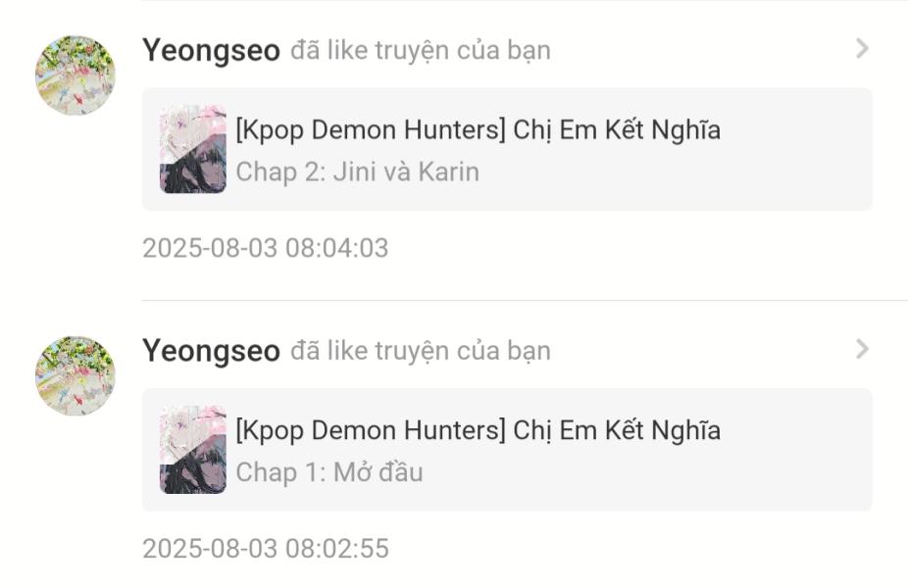Tap "đã like truyện của bạn" in the top notification
Viewport: 908px width, 588px height.
pos(421,51)
